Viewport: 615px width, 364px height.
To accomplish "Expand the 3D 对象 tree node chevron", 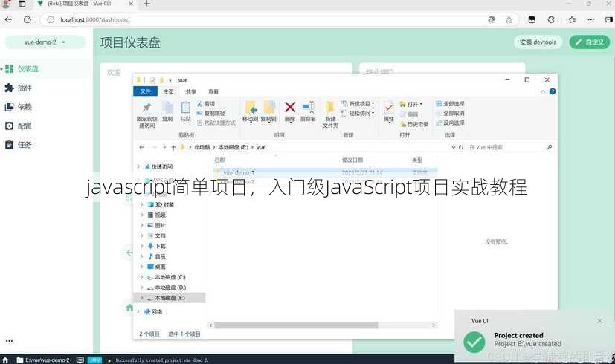I will point(142,204).
